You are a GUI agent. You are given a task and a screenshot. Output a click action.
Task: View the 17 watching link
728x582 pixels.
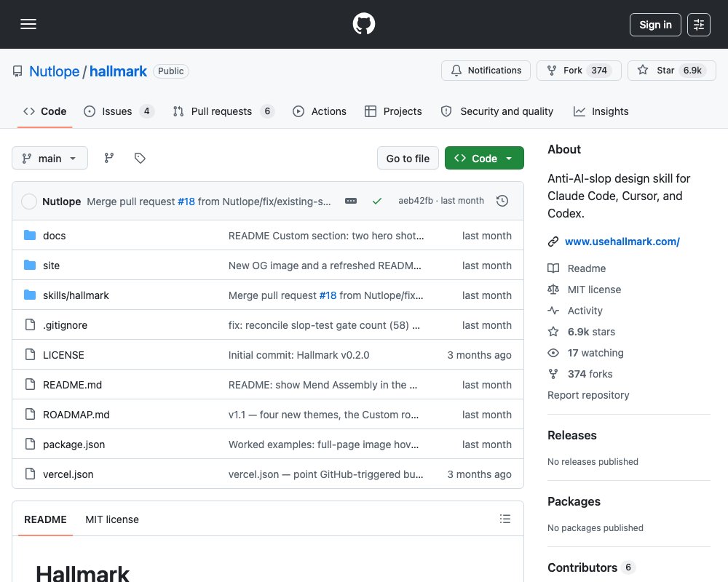coord(585,353)
